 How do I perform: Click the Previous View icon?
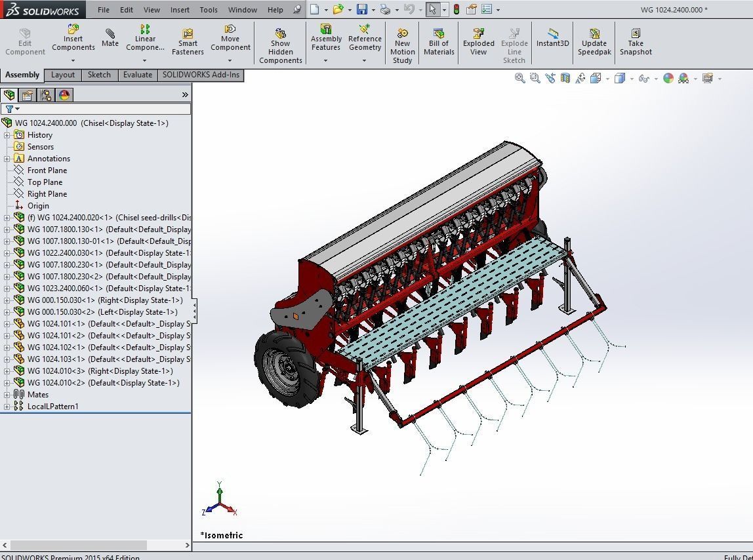[550, 78]
